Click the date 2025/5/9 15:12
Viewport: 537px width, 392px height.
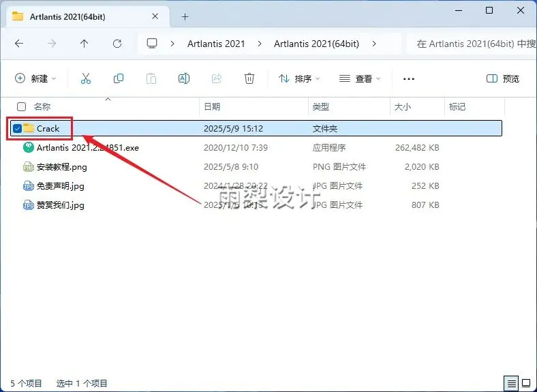pyautogui.click(x=233, y=128)
